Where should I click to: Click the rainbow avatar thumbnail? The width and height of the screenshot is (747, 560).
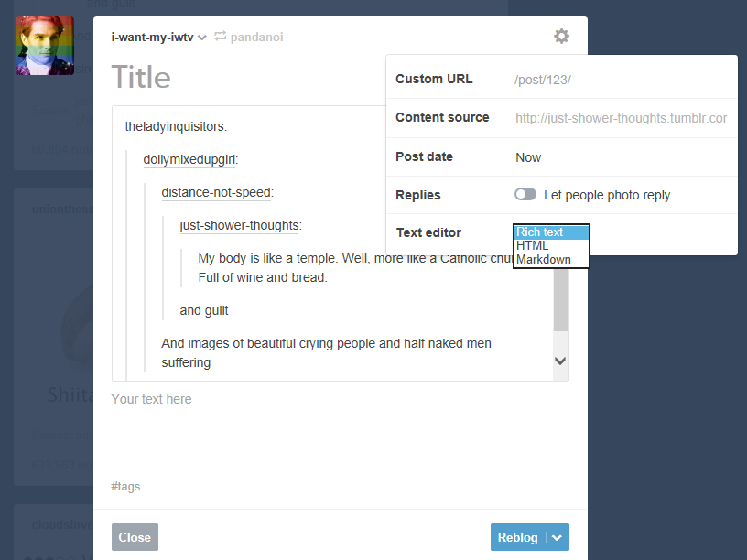pyautogui.click(x=45, y=46)
